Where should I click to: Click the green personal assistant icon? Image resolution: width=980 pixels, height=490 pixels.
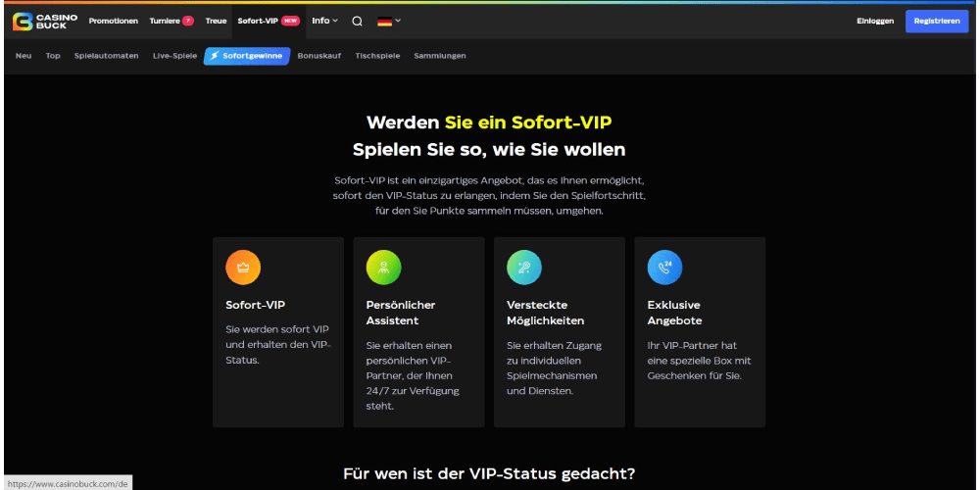(x=383, y=268)
